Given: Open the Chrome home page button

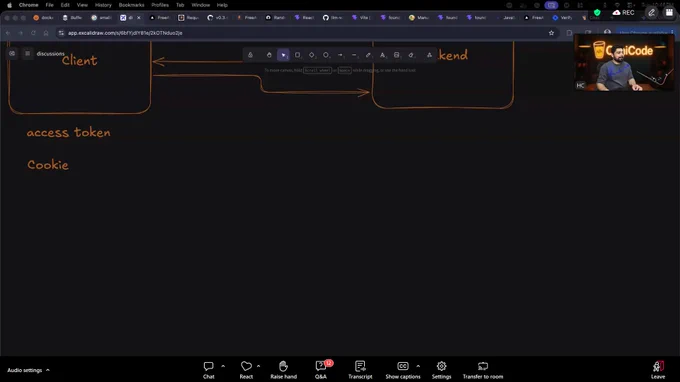Looking at the screenshot, I should 46,33.
